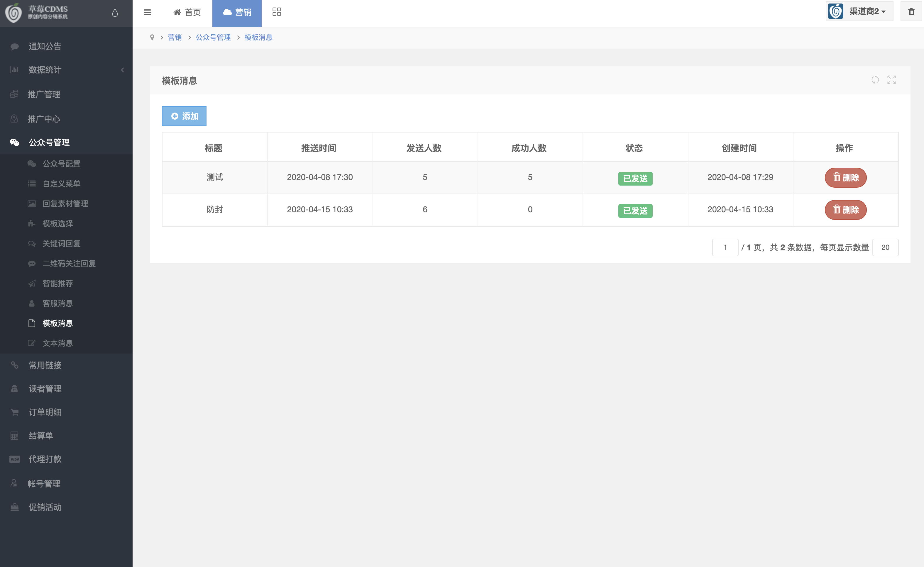Viewport: 924px width, 567px height.
Task: Refresh the 模板消息 panel
Action: [875, 80]
